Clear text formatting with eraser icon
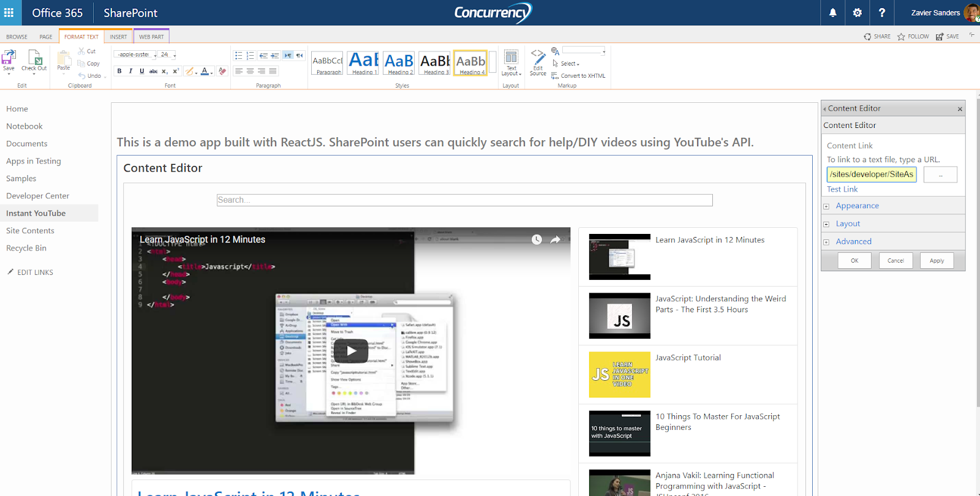Screen dimensions: 980x496 [x=222, y=71]
